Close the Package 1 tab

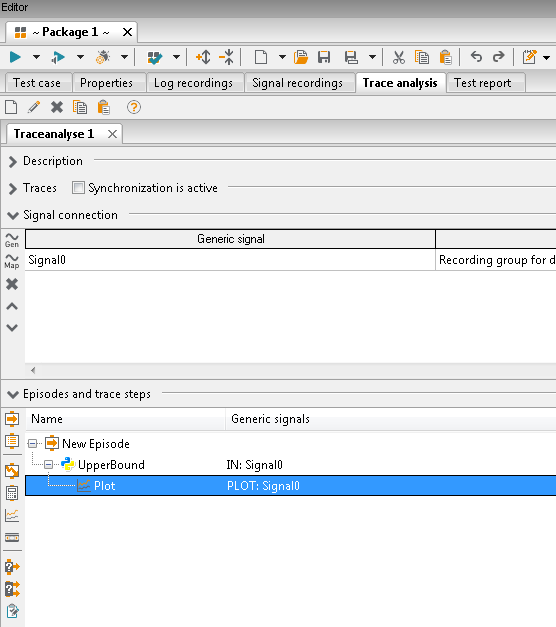pos(127,32)
